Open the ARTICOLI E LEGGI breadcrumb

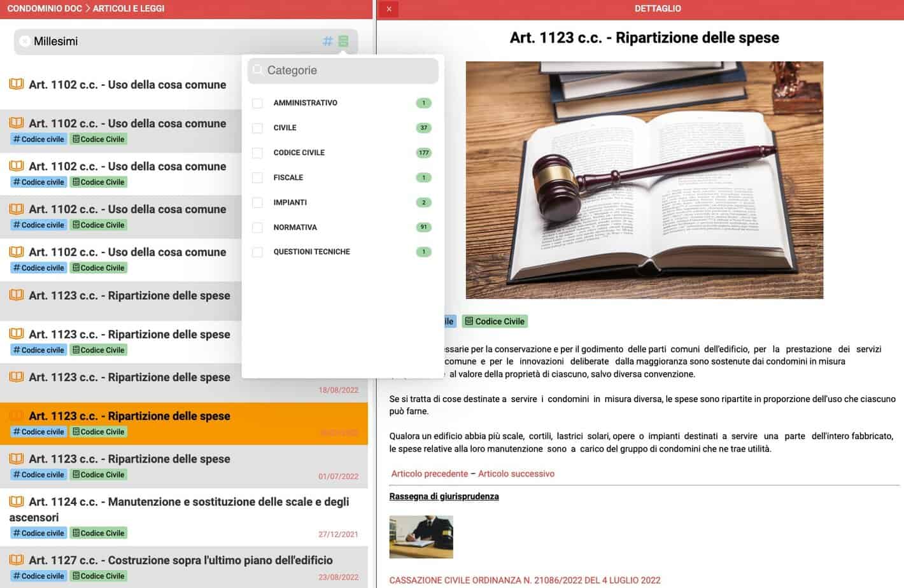coord(129,9)
